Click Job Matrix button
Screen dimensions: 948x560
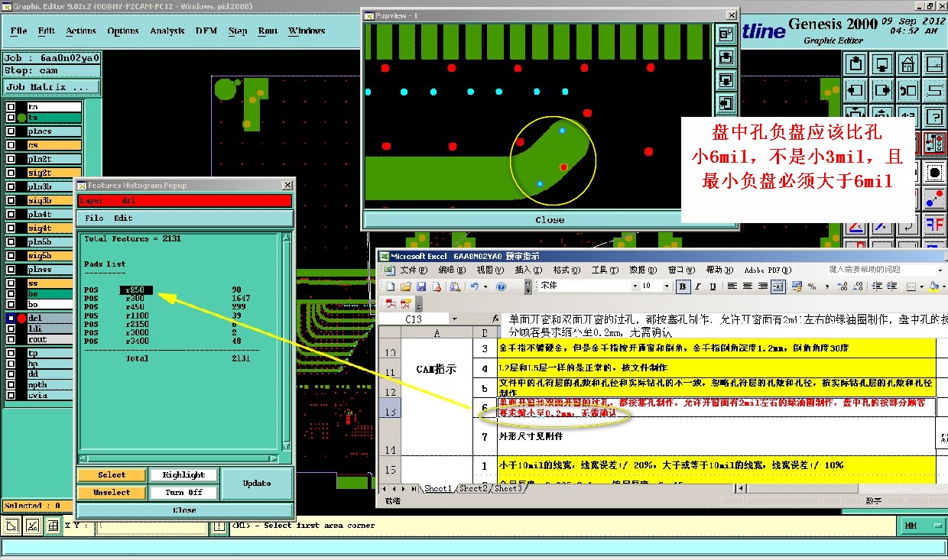(51, 87)
